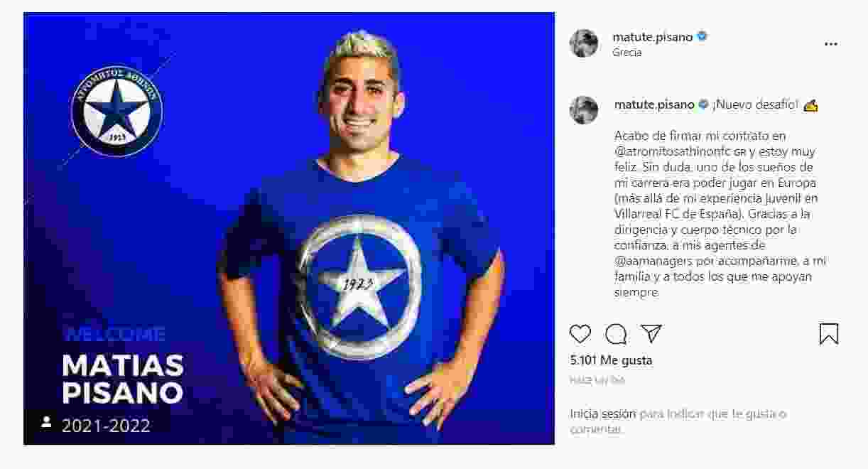Open the Grecia location link
The width and height of the screenshot is (868, 469).
(627, 53)
